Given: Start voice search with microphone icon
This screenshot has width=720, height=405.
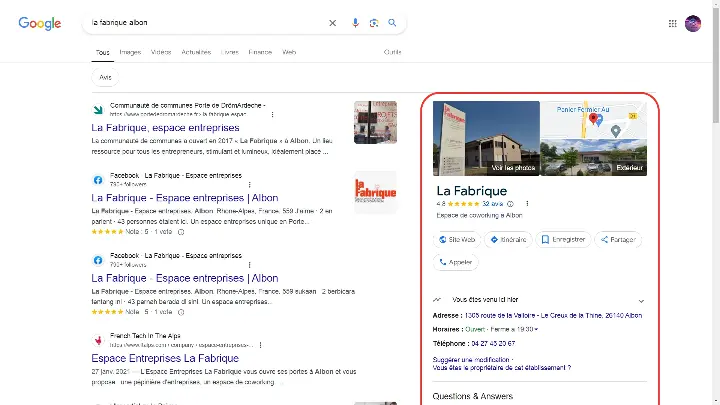Looking at the screenshot, I should pyautogui.click(x=355, y=23).
